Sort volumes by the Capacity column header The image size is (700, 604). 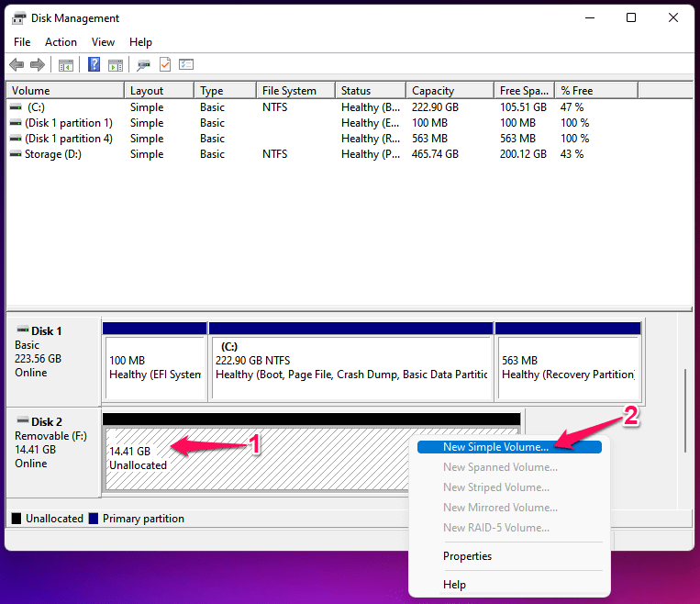[433, 91]
